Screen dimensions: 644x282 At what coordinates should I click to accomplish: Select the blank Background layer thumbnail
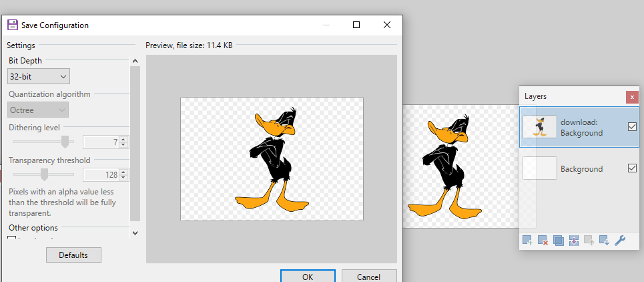pyautogui.click(x=540, y=168)
